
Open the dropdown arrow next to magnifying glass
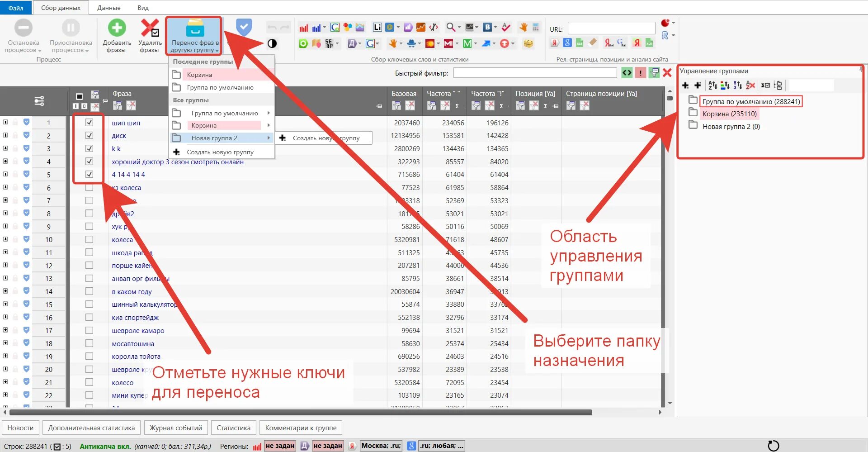459,28
